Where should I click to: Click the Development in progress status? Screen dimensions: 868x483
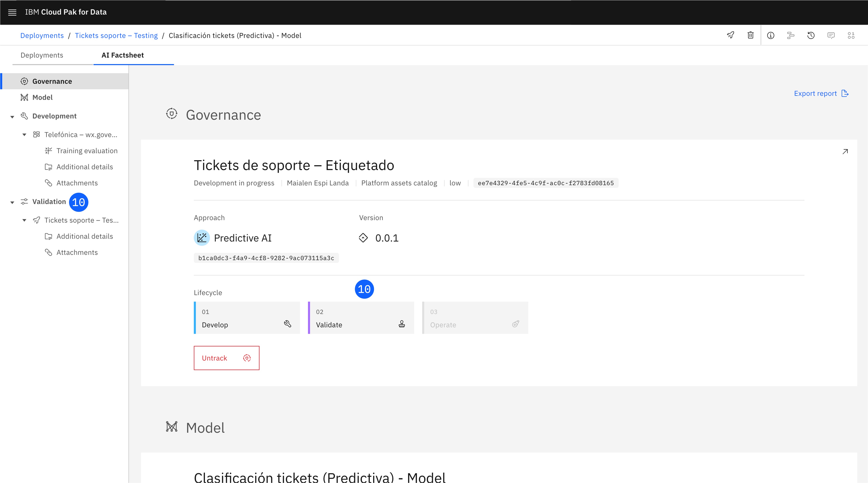tap(234, 183)
